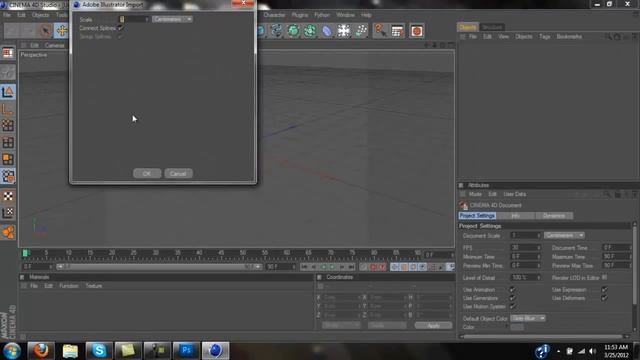Viewport: 640px width, 360px height.
Task: Toggle Connect Splines checkbox in import dialog
Action: point(120,28)
